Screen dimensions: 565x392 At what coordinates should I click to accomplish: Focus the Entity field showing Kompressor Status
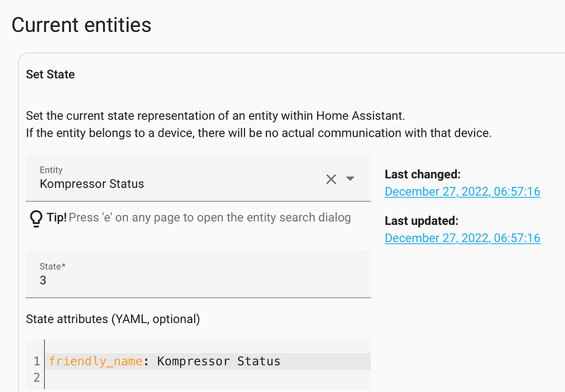(166, 184)
